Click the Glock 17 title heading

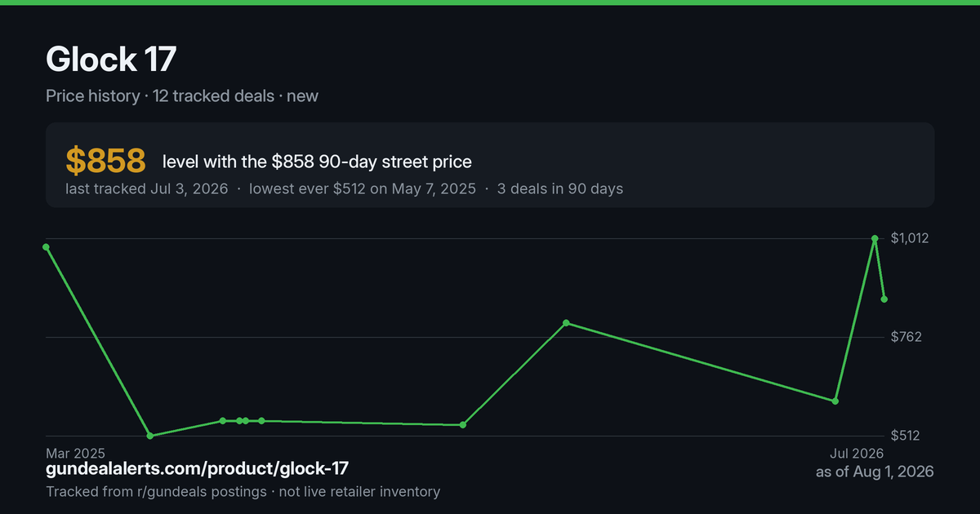[x=111, y=60]
